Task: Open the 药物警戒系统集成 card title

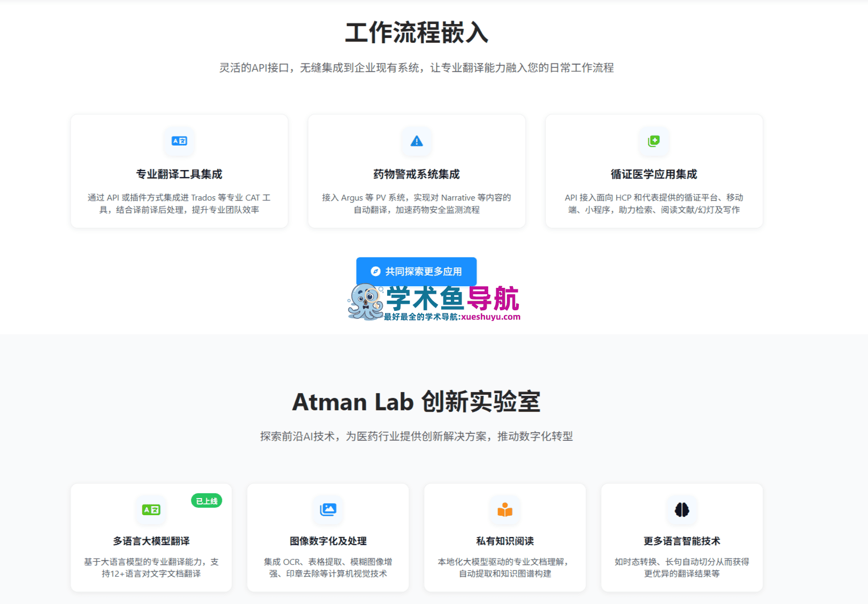Action: (x=417, y=174)
